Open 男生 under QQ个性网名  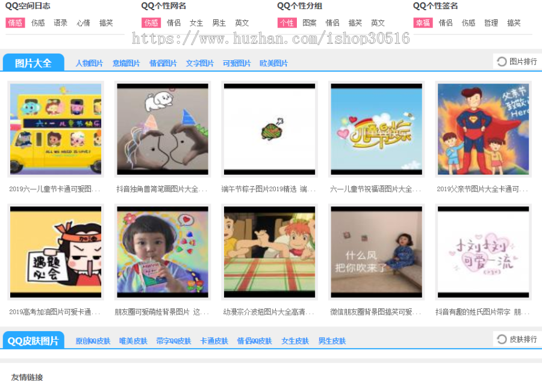(219, 23)
